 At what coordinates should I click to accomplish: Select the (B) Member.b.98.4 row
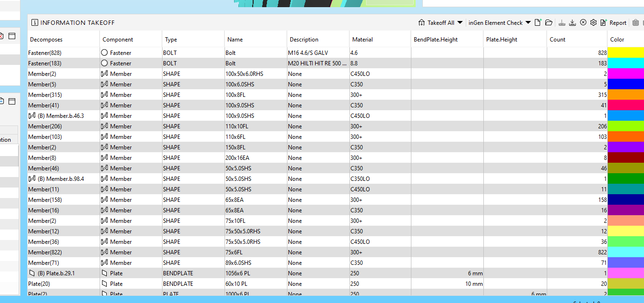pyautogui.click(x=336, y=178)
